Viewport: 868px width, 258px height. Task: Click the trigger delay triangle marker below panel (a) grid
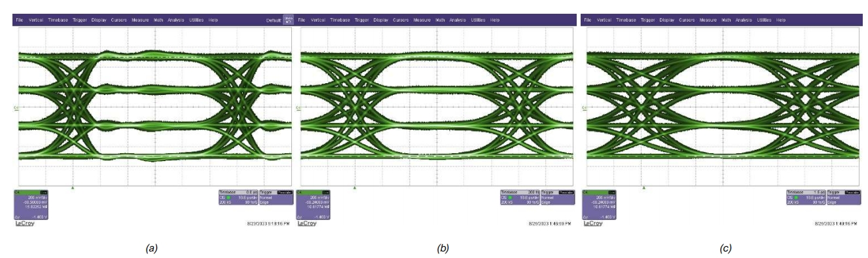click(73, 187)
